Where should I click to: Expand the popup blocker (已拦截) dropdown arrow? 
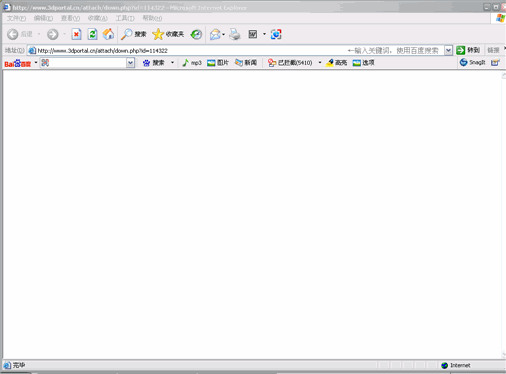pyautogui.click(x=320, y=63)
